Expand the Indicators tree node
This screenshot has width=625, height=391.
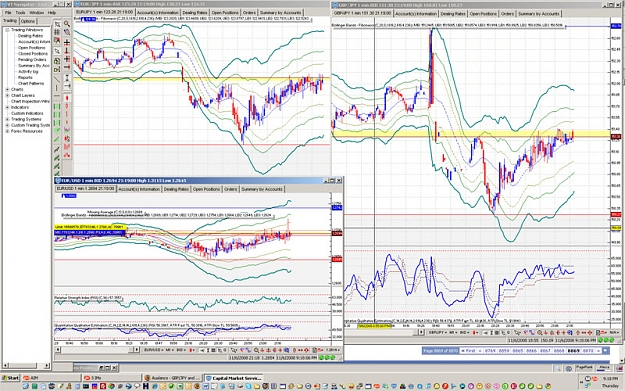(x=7, y=107)
